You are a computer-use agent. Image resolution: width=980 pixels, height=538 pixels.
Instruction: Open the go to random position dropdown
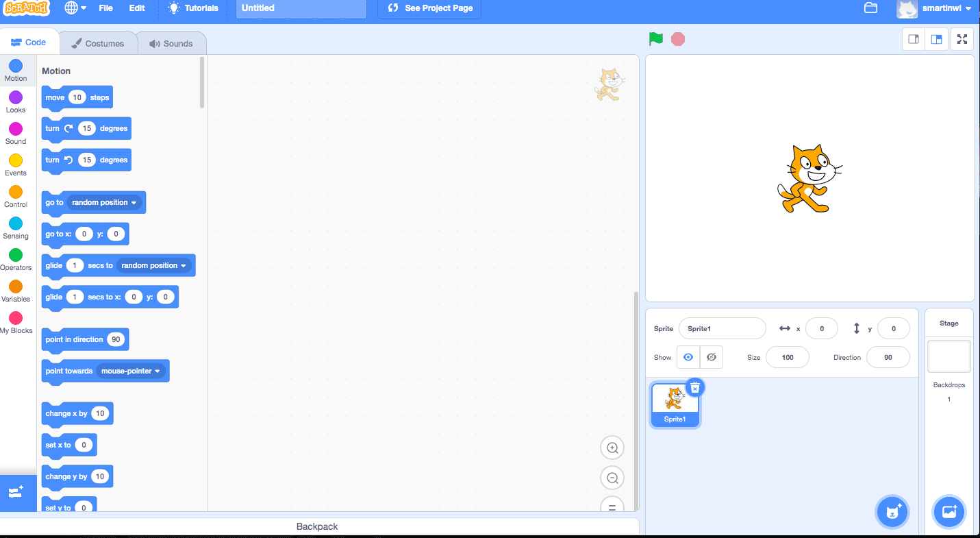104,203
